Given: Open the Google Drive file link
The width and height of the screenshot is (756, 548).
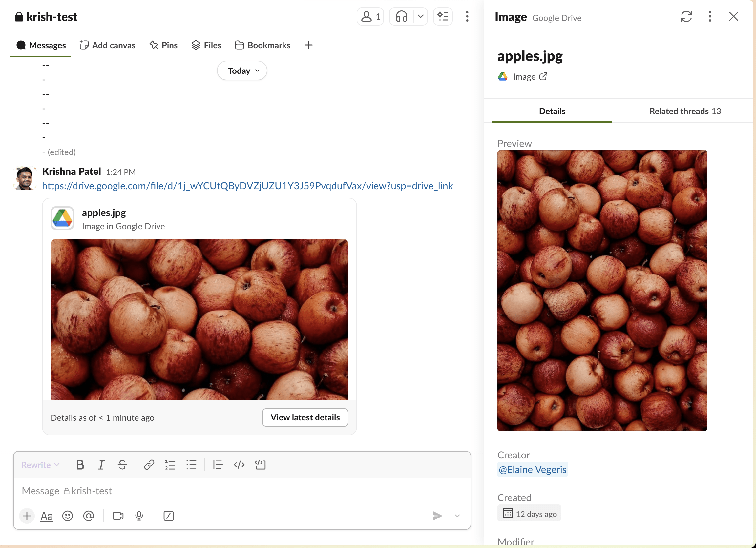Looking at the screenshot, I should (247, 186).
